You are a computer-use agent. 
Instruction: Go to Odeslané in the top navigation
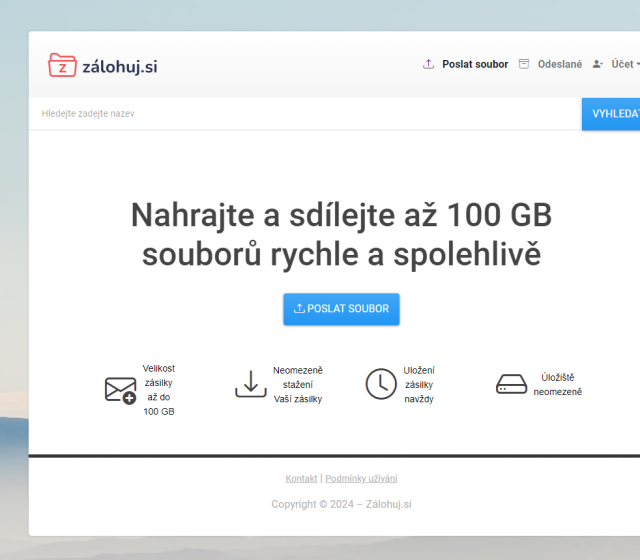pos(559,64)
